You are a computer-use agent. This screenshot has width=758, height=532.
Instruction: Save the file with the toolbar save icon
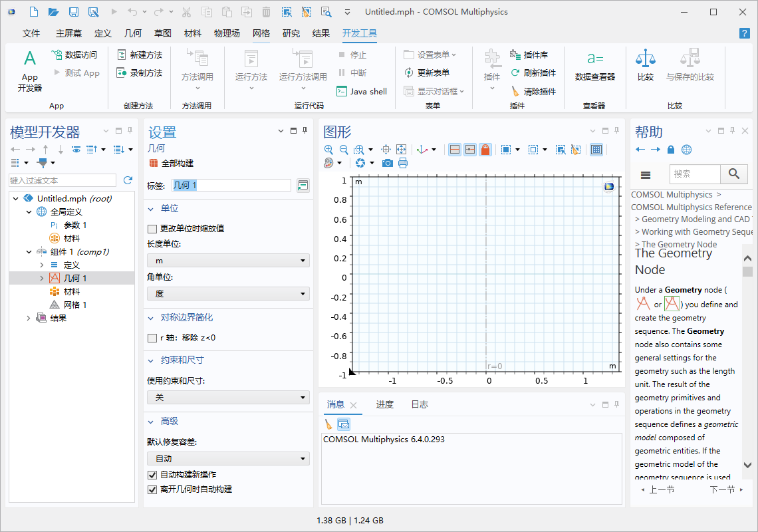pyautogui.click(x=73, y=12)
